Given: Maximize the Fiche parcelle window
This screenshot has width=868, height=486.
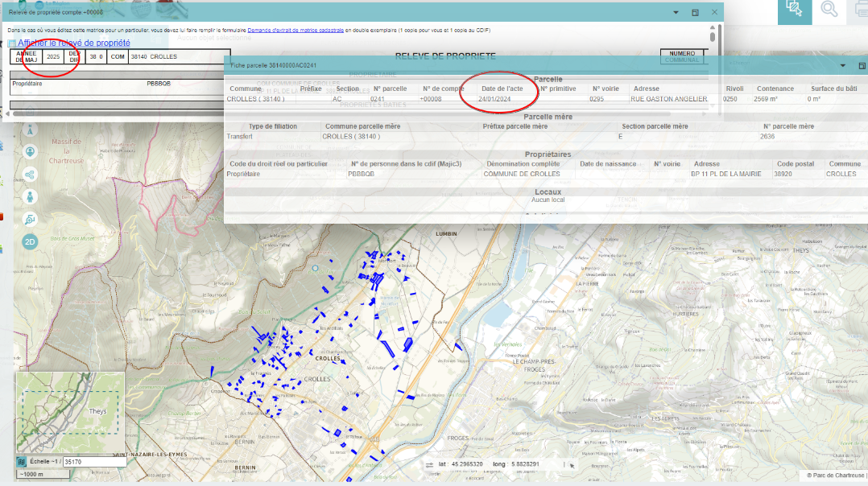Looking at the screenshot, I should click(x=862, y=66).
